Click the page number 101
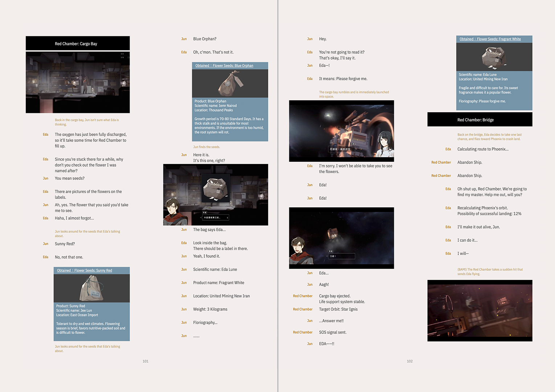Viewport: 555px width, 392px height. point(146,361)
